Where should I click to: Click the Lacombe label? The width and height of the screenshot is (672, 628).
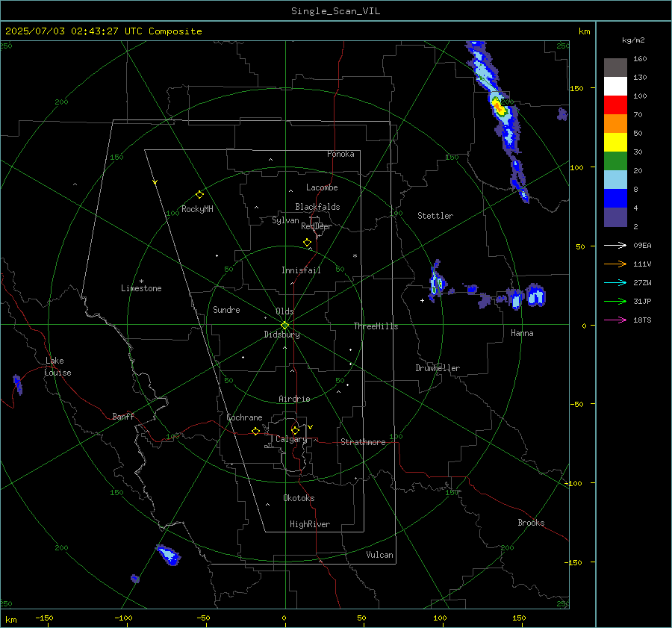click(322, 187)
